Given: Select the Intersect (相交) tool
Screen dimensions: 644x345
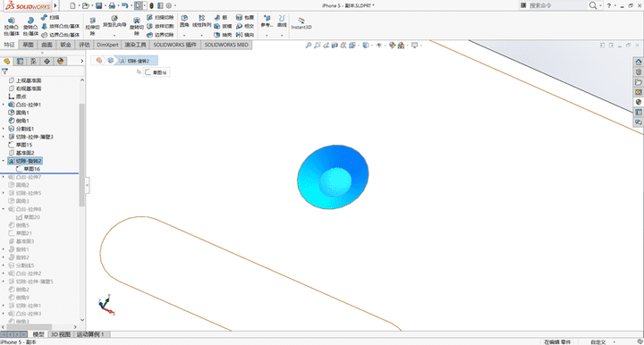Looking at the screenshot, I should tap(245, 26).
